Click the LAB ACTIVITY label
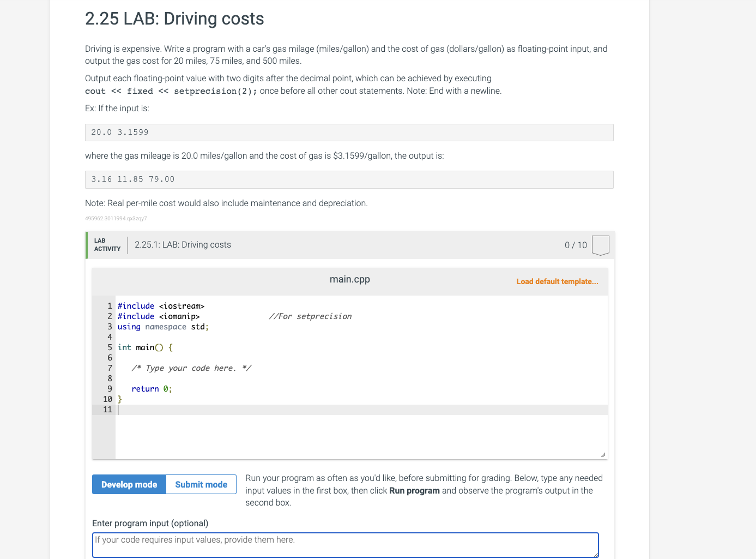The image size is (756, 559). click(x=107, y=244)
